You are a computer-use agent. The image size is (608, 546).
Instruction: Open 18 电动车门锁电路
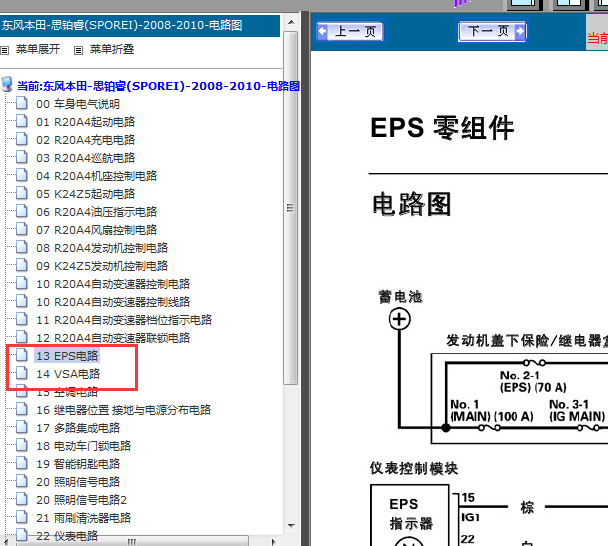pyautogui.click(x=84, y=446)
